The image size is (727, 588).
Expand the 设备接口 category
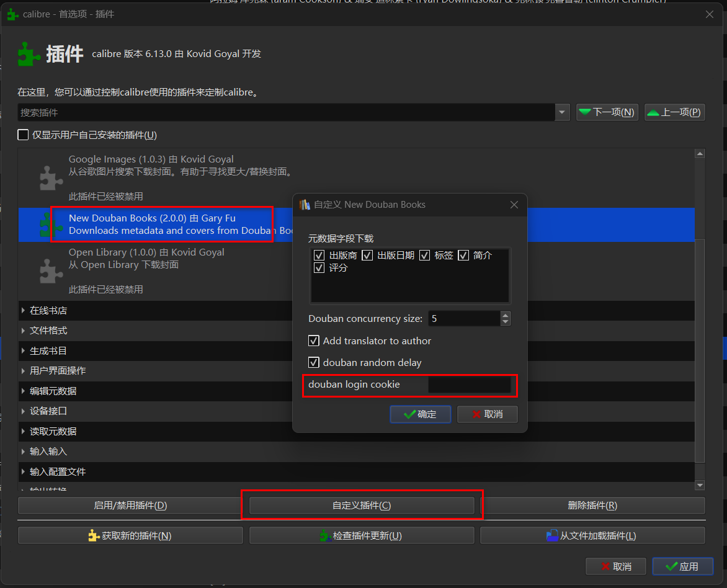[23, 411]
